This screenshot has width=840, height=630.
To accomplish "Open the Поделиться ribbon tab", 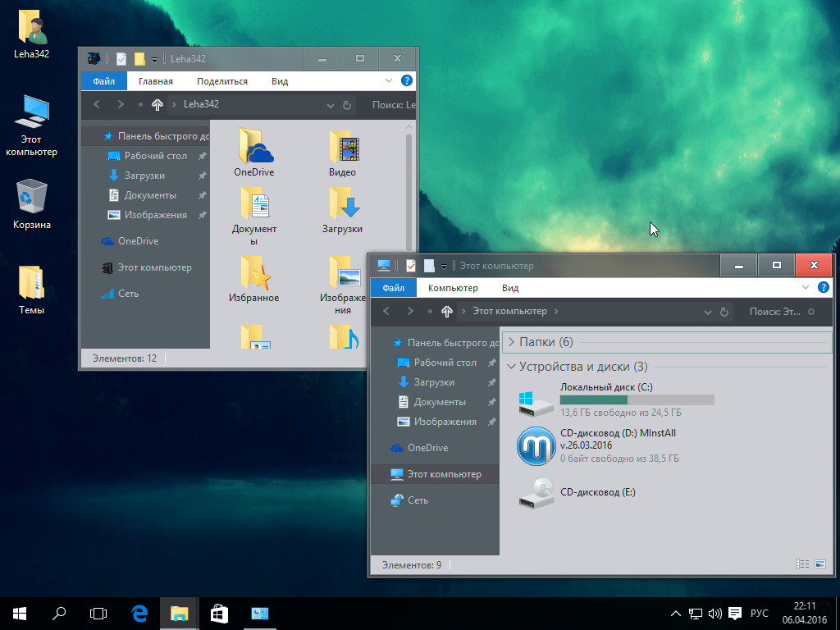I will [221, 81].
